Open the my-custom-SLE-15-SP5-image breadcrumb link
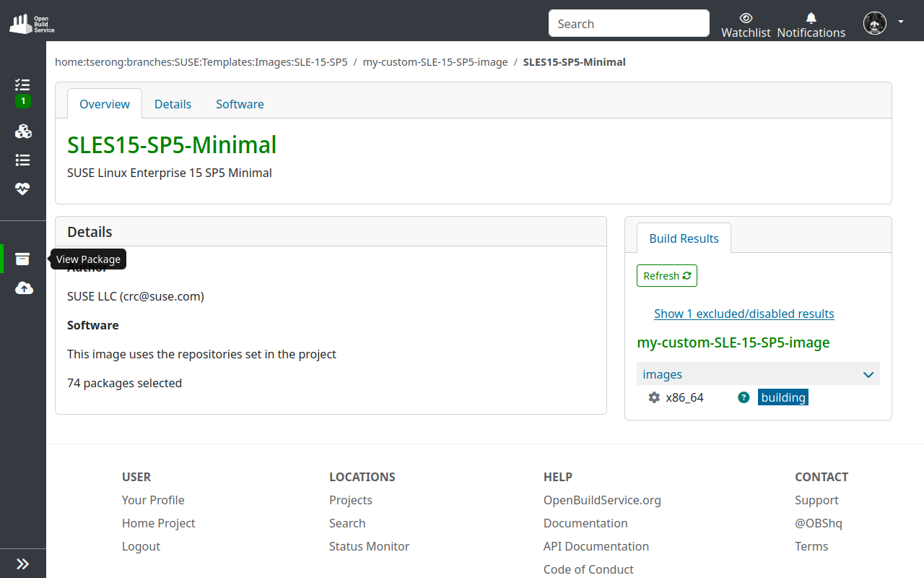This screenshot has height=578, width=924. pos(435,62)
